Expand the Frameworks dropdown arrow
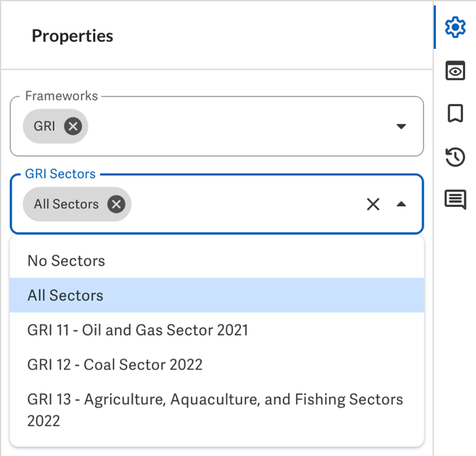Screen dimensions: 476x456 (401, 126)
